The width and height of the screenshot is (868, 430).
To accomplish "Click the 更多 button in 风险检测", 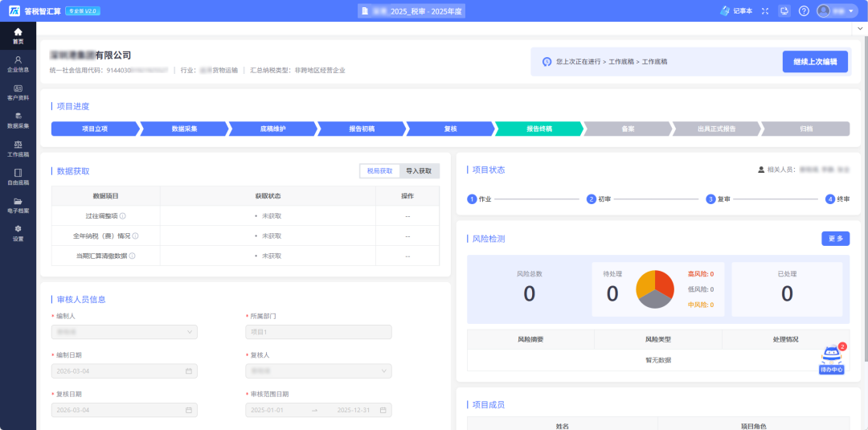I will pos(835,239).
